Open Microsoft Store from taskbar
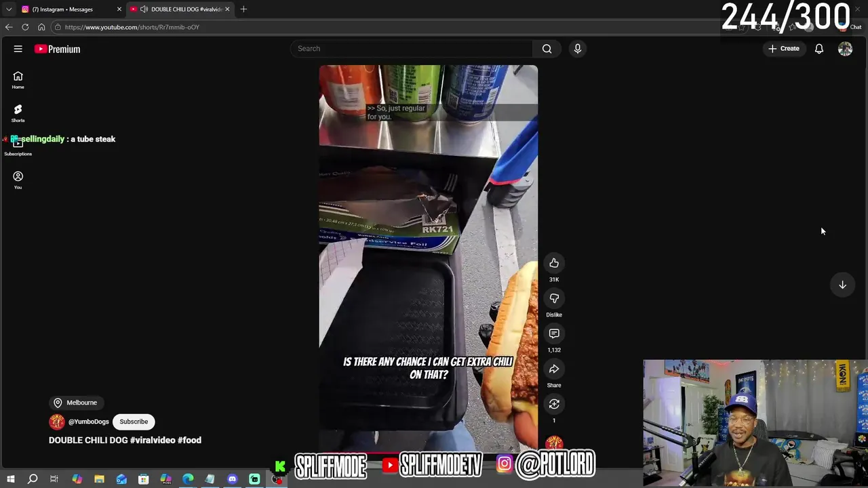The image size is (868, 488). pos(143,479)
